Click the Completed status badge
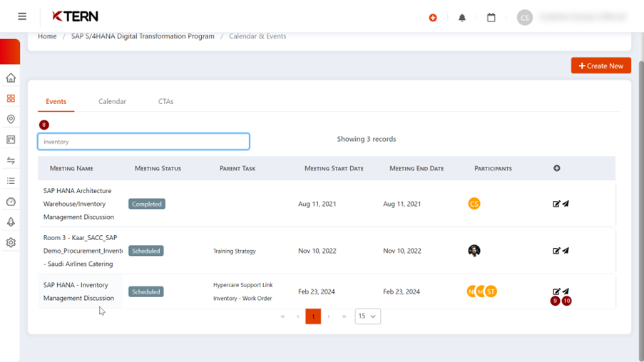This screenshot has height=362, width=644. click(x=147, y=204)
